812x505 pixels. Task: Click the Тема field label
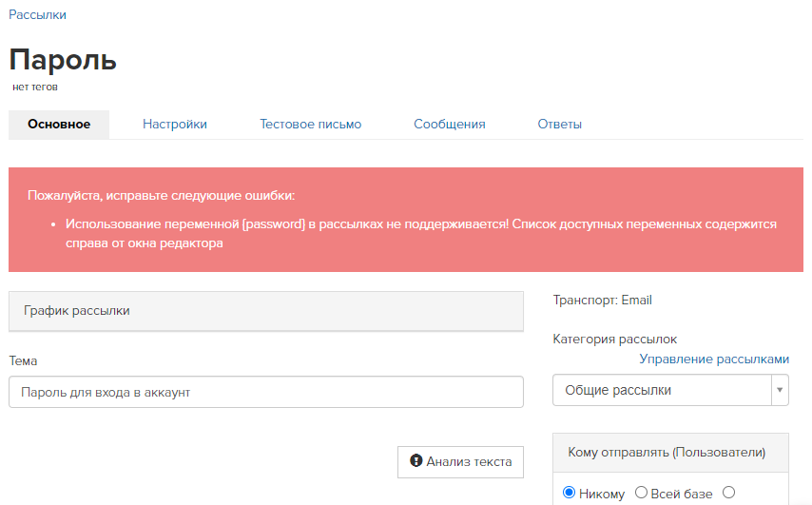(23, 361)
